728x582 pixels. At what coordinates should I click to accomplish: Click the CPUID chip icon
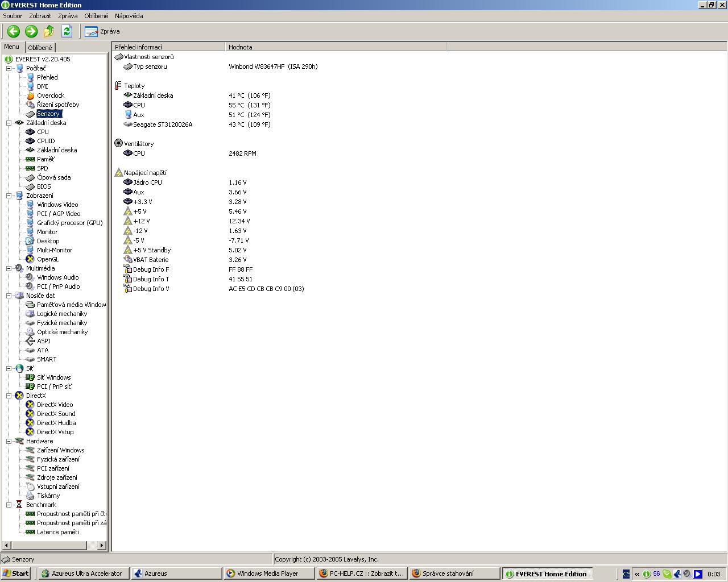click(x=30, y=141)
